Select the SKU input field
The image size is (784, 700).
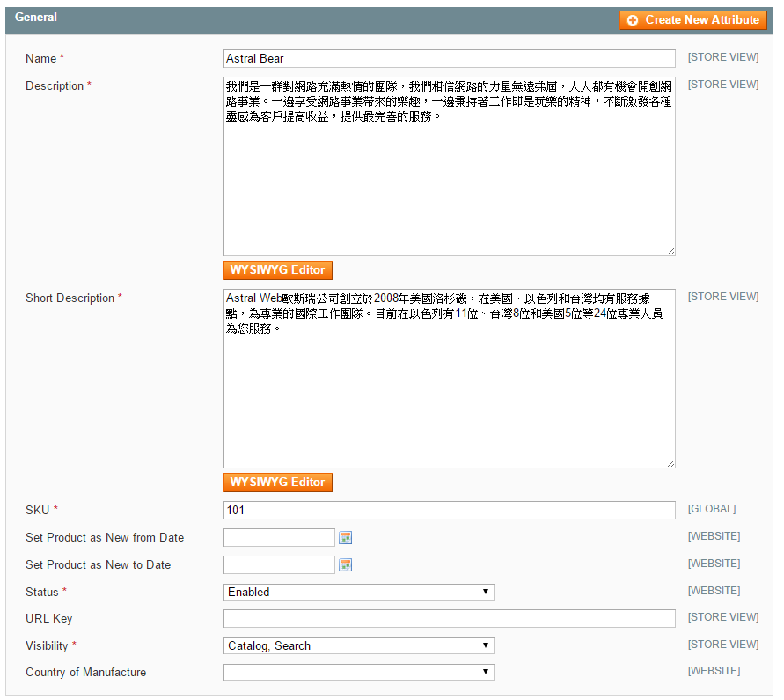[450, 511]
